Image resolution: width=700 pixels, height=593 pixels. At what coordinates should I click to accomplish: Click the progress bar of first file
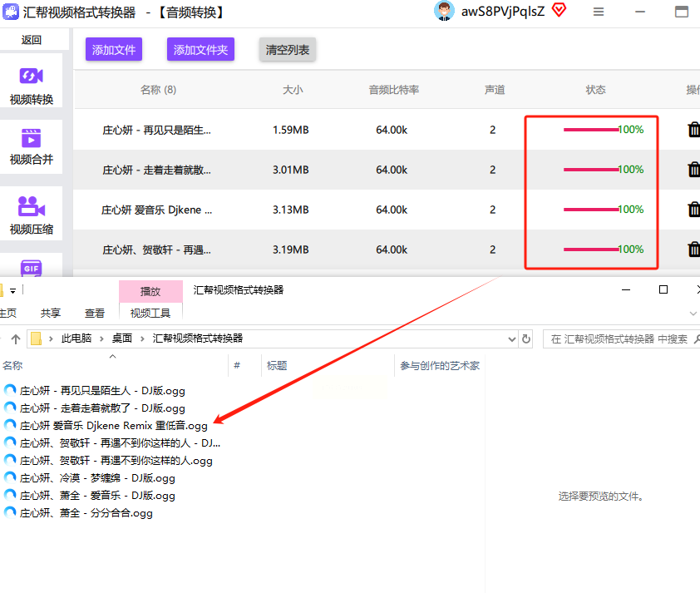pos(591,130)
